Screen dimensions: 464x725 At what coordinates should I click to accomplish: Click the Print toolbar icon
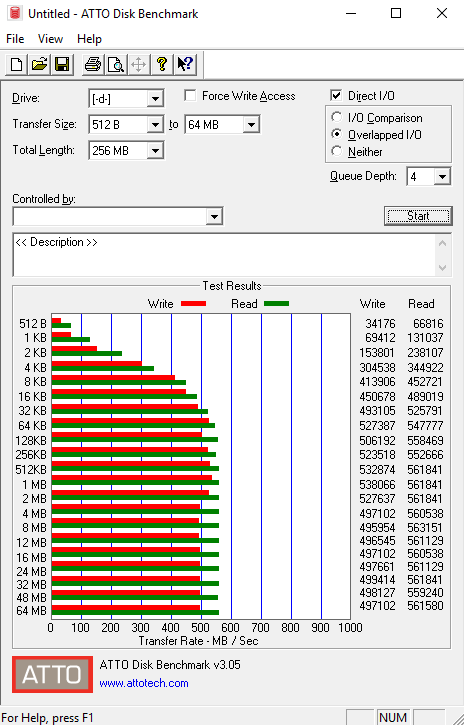[x=93, y=64]
